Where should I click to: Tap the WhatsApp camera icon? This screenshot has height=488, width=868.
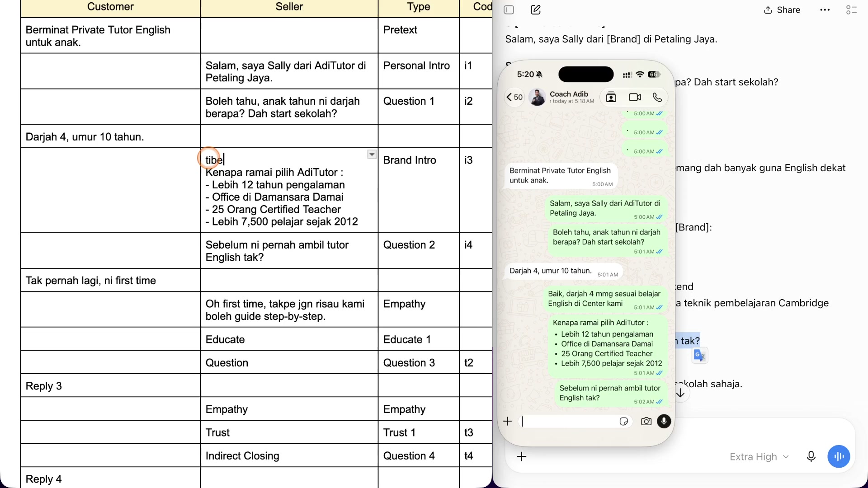coord(646,422)
